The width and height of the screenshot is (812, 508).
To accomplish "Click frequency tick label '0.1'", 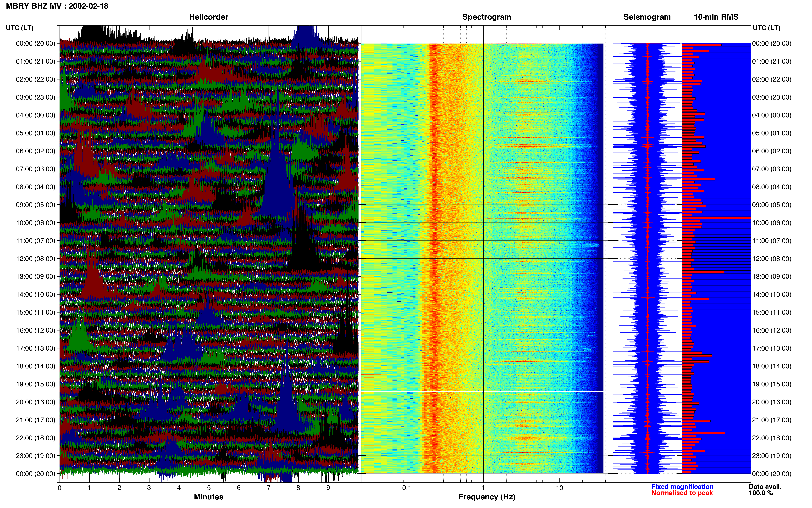I will pos(407,487).
